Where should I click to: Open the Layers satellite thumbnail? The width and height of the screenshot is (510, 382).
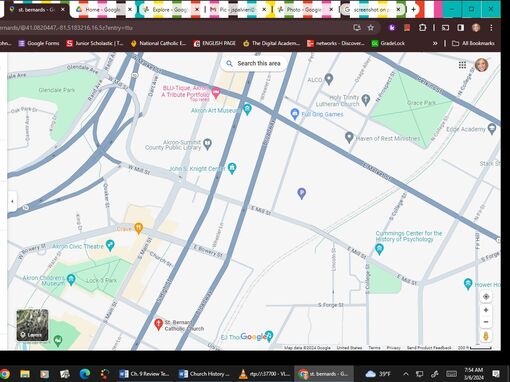click(x=32, y=325)
